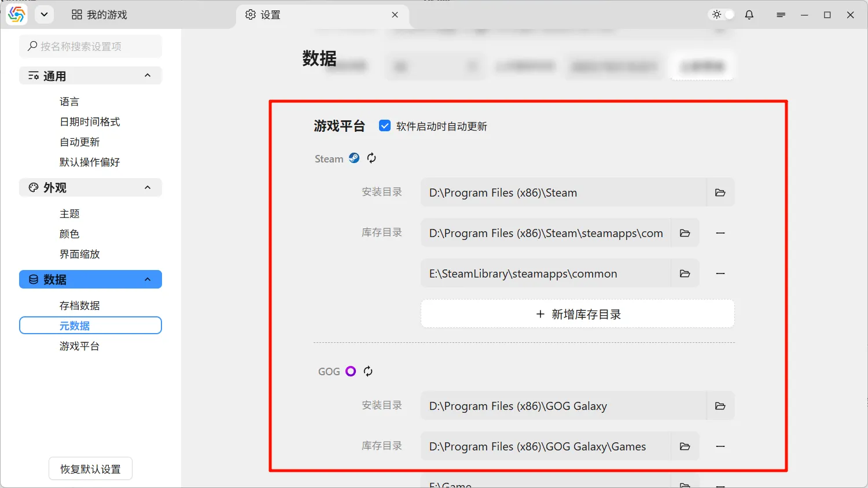
Task: Collapse the 外观 section
Action: point(148,187)
